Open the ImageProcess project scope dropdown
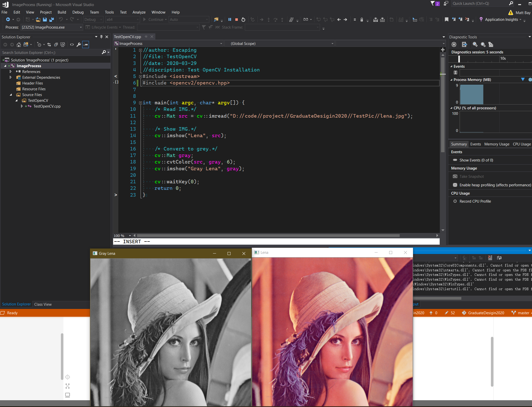The height and width of the screenshot is (407, 532). (168, 44)
